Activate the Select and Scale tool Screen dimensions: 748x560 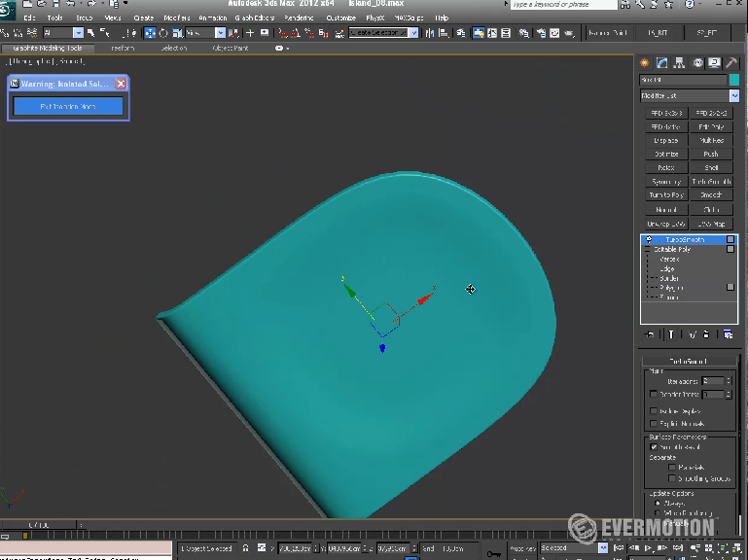coord(177,33)
